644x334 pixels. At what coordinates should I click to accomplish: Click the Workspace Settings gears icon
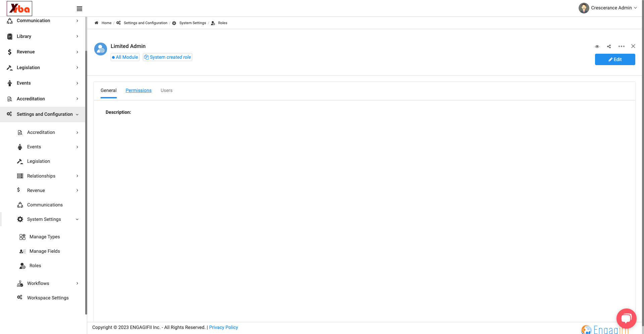click(x=20, y=297)
